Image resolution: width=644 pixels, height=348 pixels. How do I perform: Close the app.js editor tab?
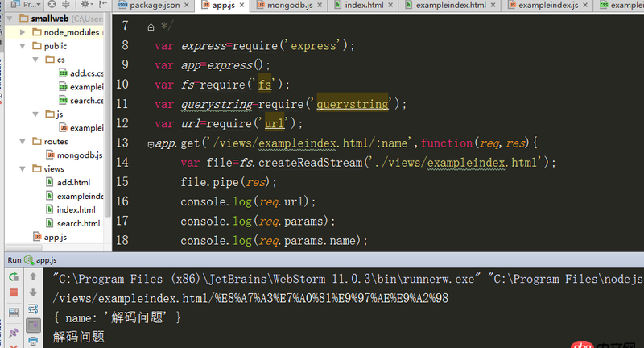tap(242, 5)
